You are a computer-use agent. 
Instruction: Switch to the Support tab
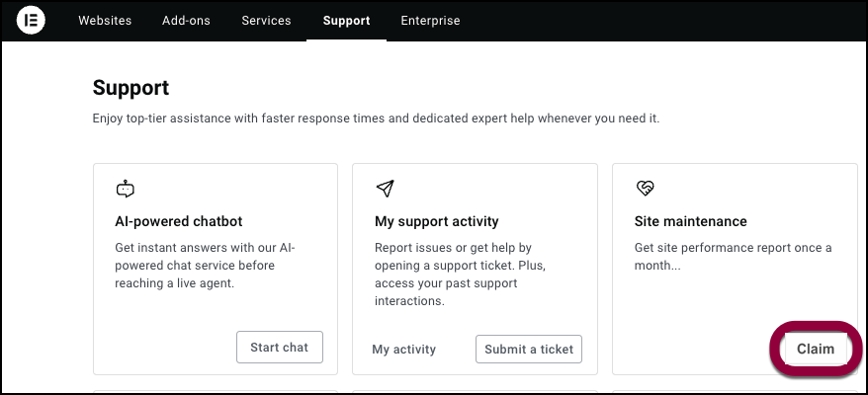pos(346,21)
